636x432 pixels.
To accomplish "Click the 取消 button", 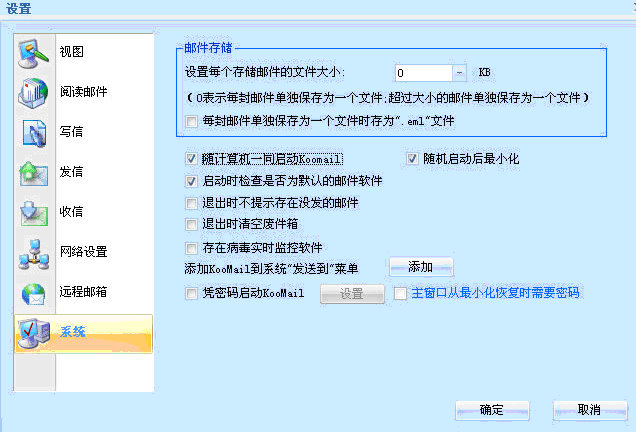I will click(588, 410).
